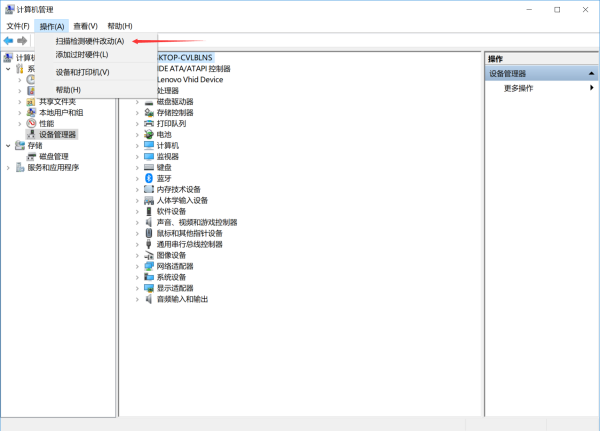Select 磁盘管理 in the left tree
Image resolution: width=600 pixels, height=431 pixels.
tap(54, 157)
